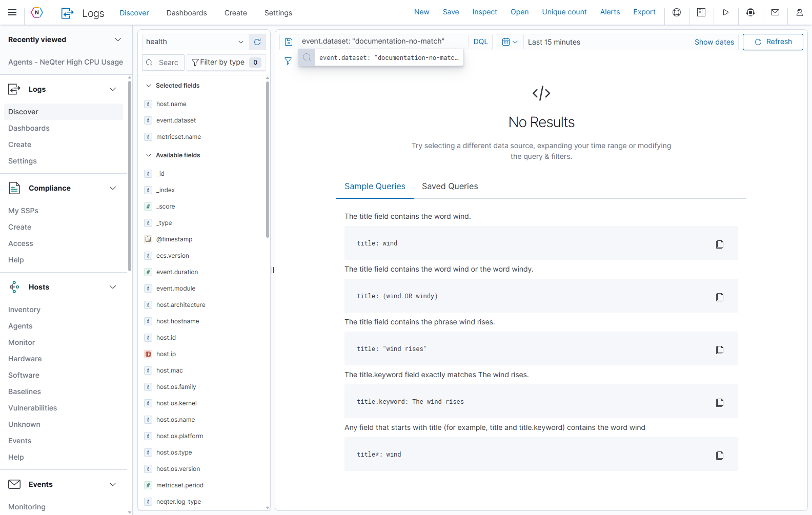Collapse the Logs sidebar section
The height and width of the screenshot is (515, 812).
click(x=113, y=89)
